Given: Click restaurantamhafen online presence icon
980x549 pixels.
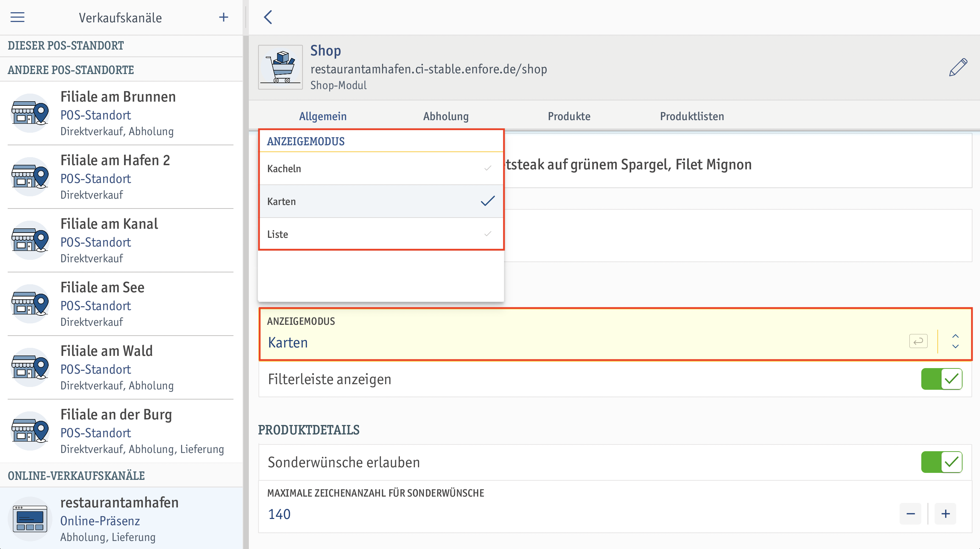Looking at the screenshot, I should tap(30, 519).
